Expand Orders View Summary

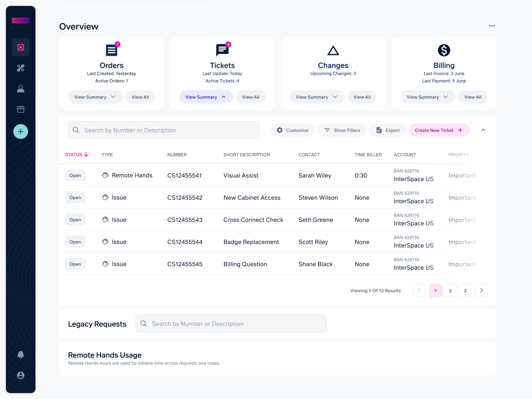coord(95,97)
